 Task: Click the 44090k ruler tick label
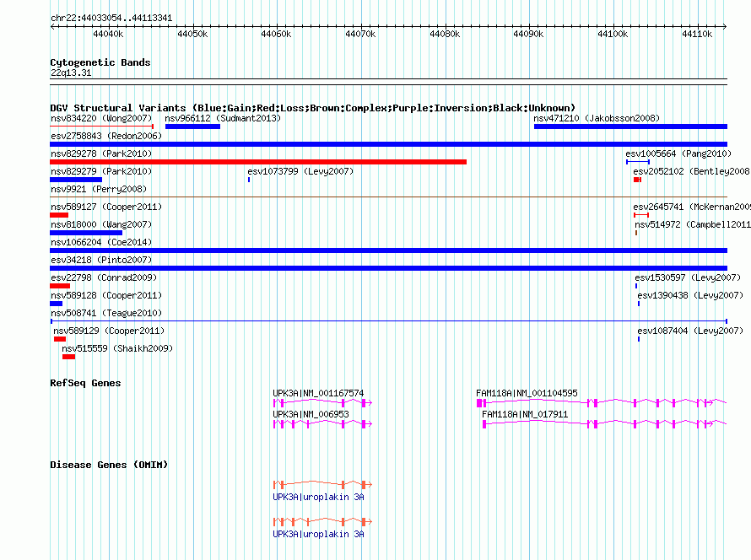point(528,34)
